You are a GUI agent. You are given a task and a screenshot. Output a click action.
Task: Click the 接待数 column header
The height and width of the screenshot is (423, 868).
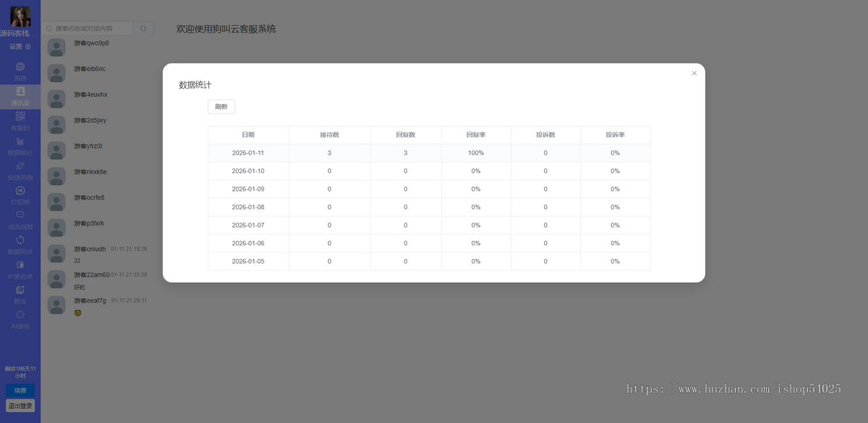click(329, 135)
